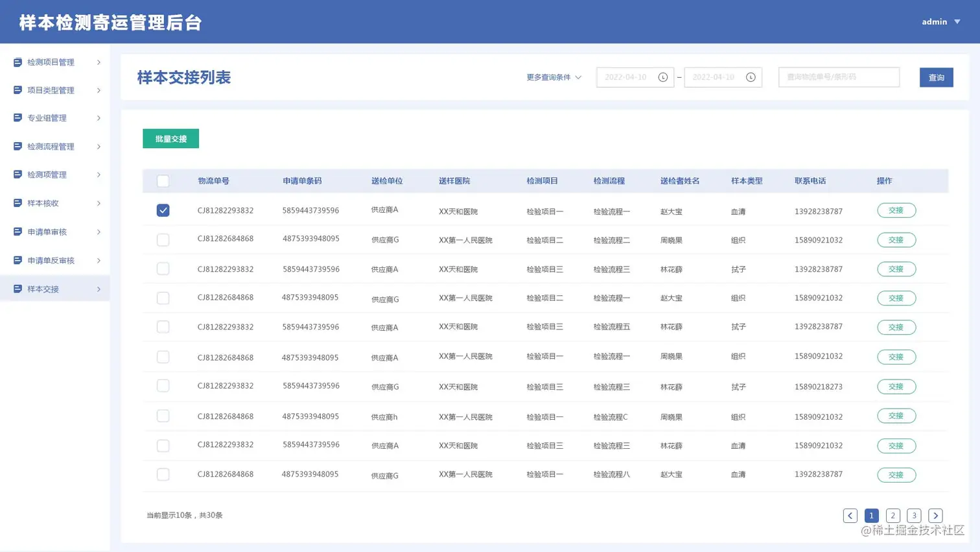The height and width of the screenshot is (552, 980).
Task: Click the 联系电话 column header
Action: tap(810, 181)
